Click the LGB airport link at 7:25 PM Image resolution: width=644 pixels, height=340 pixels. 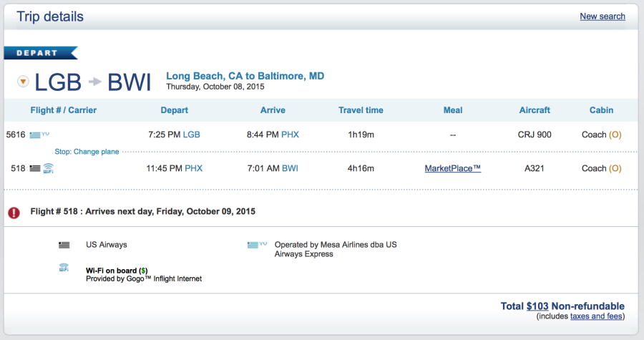[192, 134]
